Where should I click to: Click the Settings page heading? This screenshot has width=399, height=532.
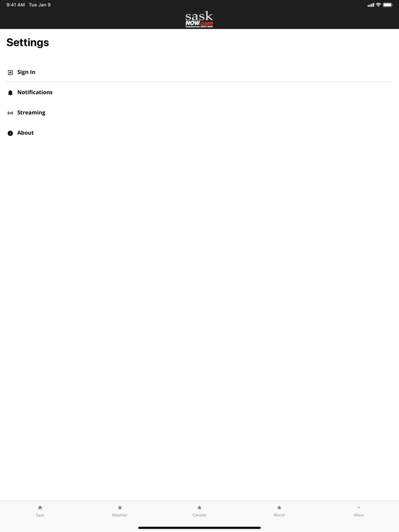(x=28, y=42)
